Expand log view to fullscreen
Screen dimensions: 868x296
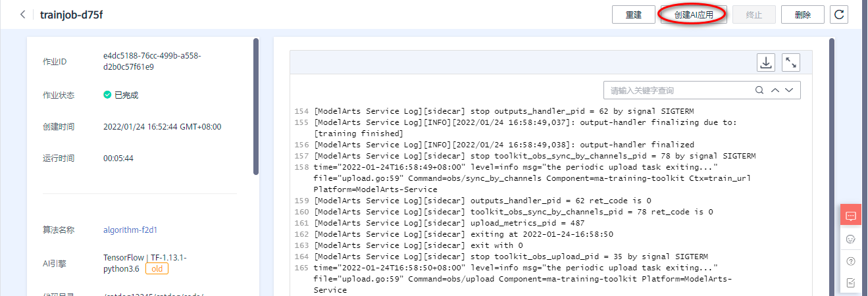click(x=791, y=62)
